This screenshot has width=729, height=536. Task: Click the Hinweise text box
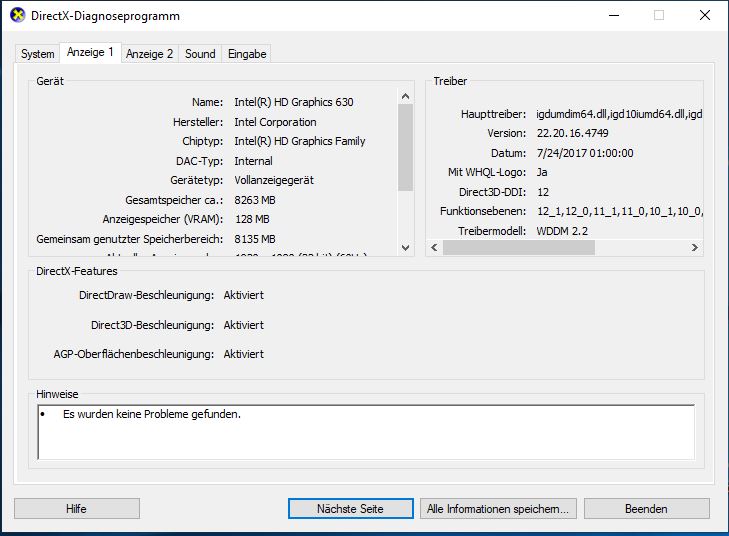[366, 432]
